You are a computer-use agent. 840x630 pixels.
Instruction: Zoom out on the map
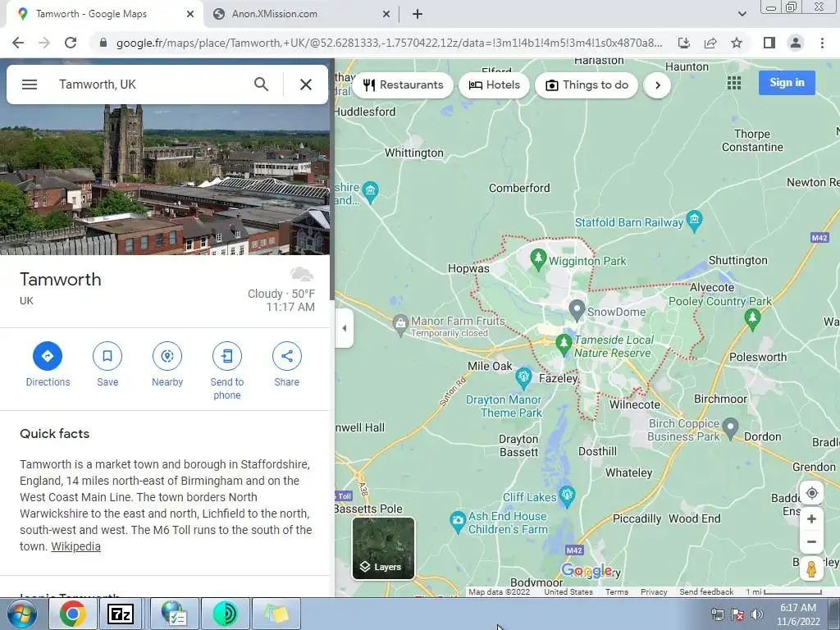pyautogui.click(x=811, y=541)
